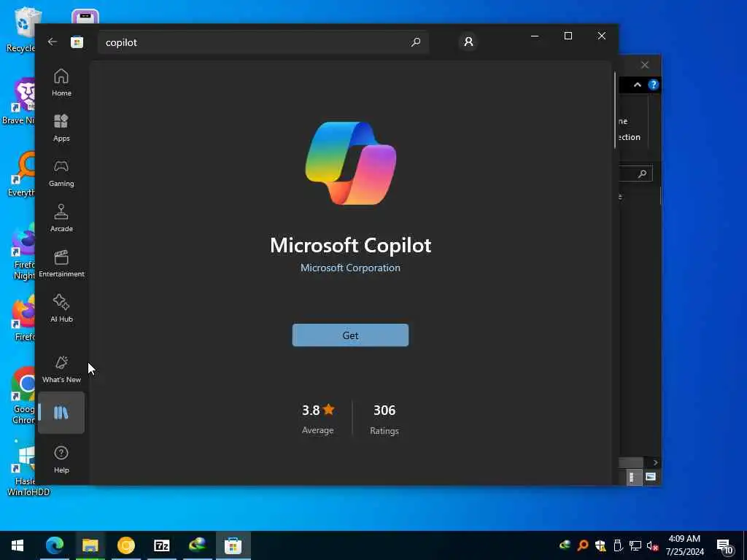This screenshot has width=747, height=560.
Task: Open the yellow circle app in taskbar
Action: [x=126, y=545]
